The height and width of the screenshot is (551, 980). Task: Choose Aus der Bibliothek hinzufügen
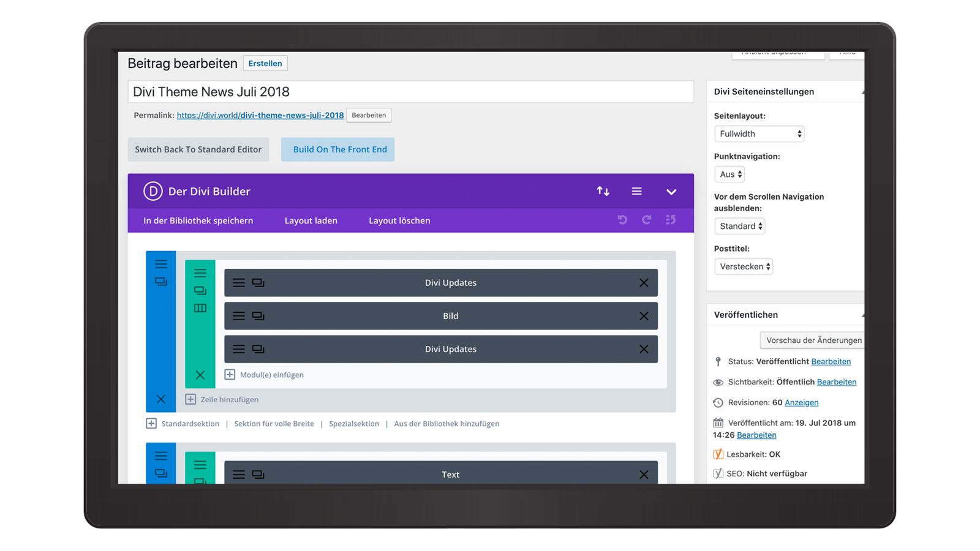[x=447, y=424]
